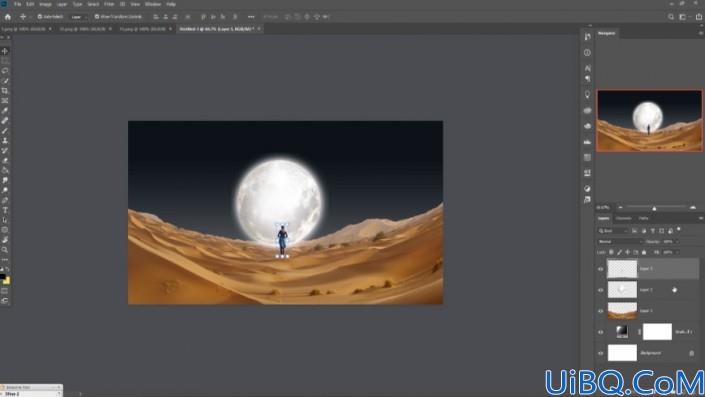The width and height of the screenshot is (705, 397).
Task: Open the blend mode Normal dropdown
Action: pyautogui.click(x=620, y=241)
